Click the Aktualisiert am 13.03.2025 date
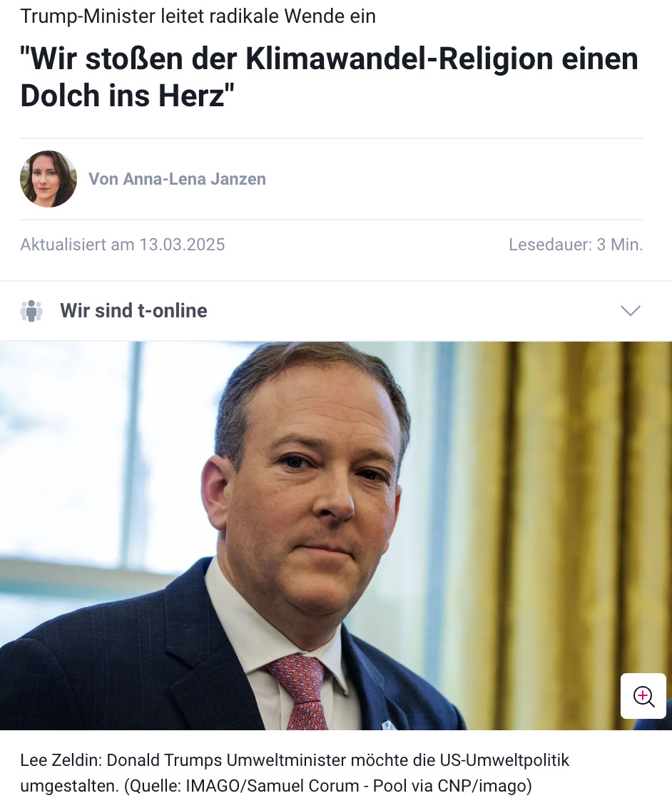The width and height of the screenshot is (672, 803). (x=123, y=245)
